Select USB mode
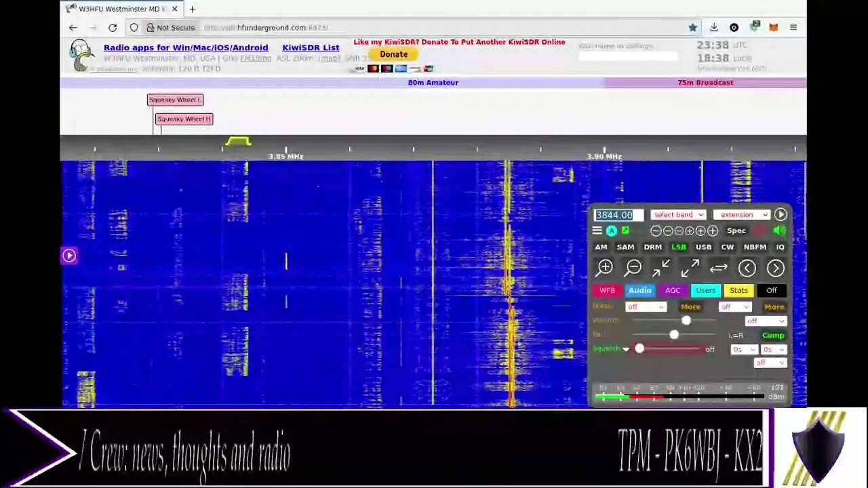The width and height of the screenshot is (868, 488). [x=703, y=247]
